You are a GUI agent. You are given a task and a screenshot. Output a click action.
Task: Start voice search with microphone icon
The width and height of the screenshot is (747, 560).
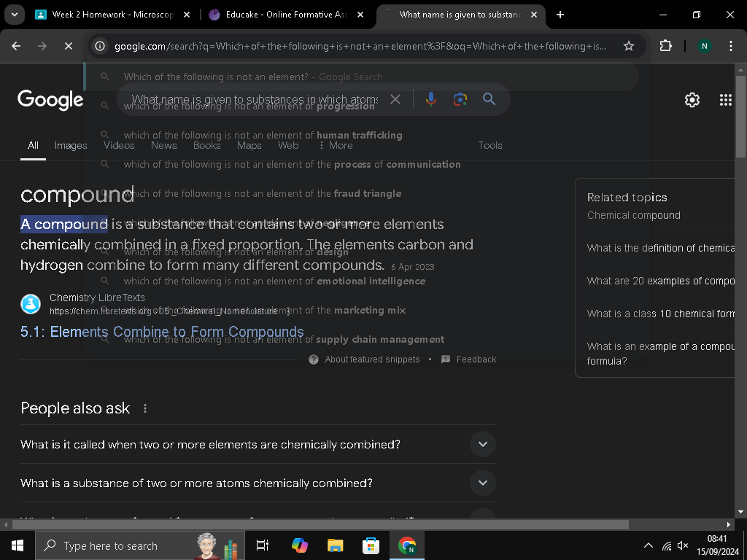[x=430, y=99]
